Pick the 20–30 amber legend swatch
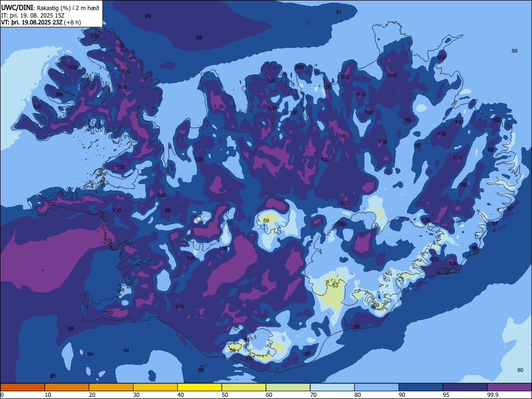Screen dimensions: 532x399 tap(111, 387)
